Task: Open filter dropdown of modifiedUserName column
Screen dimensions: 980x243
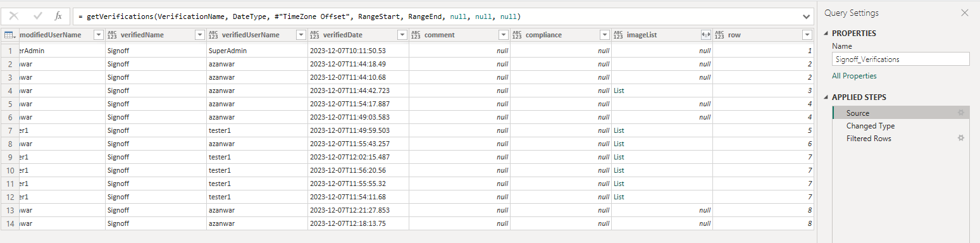Action: 98,35
